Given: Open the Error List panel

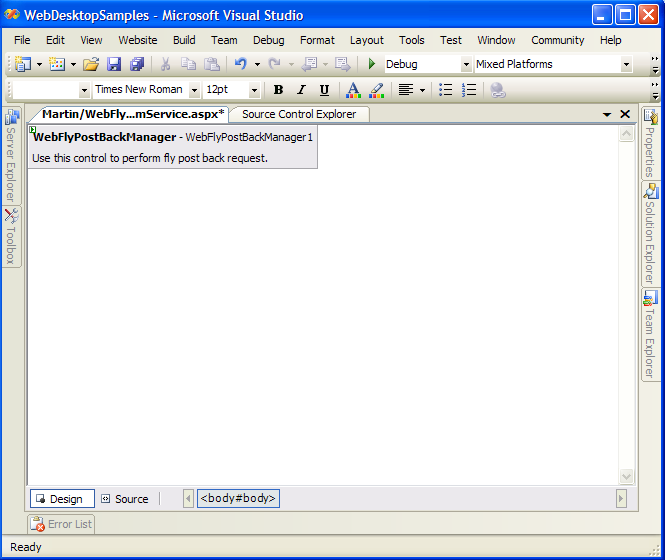Looking at the screenshot, I should coord(62,524).
